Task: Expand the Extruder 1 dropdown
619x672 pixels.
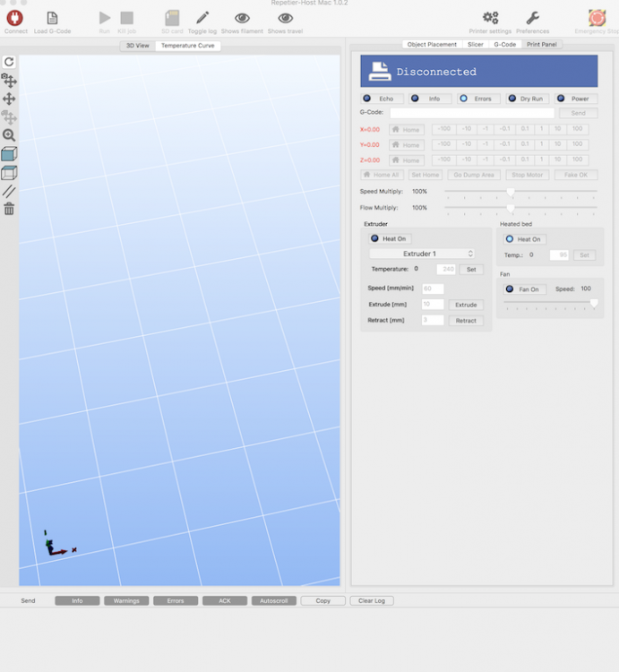Action: click(x=426, y=254)
